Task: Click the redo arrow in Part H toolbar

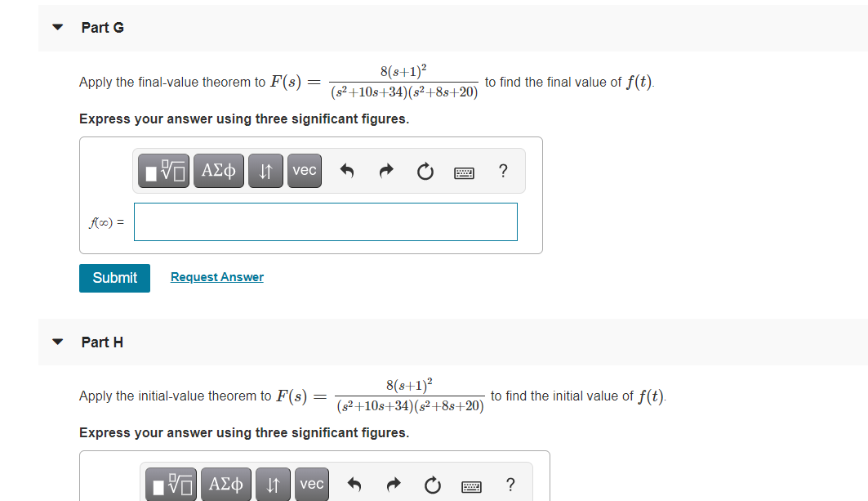Action: (x=393, y=484)
